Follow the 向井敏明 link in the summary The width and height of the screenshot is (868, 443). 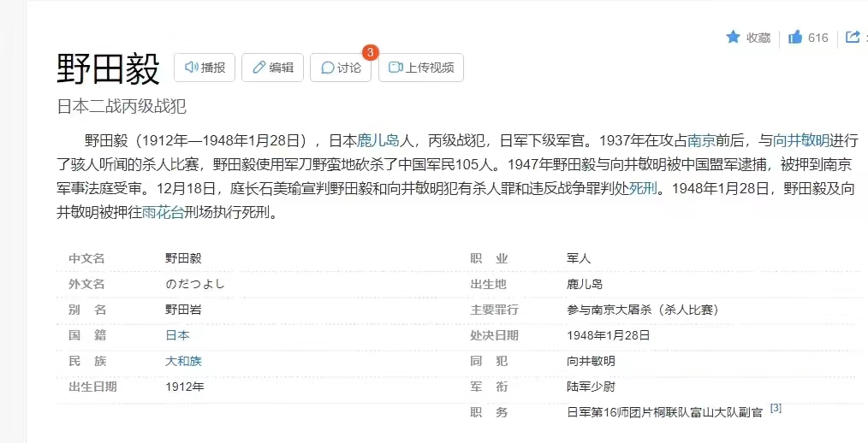coord(801,140)
